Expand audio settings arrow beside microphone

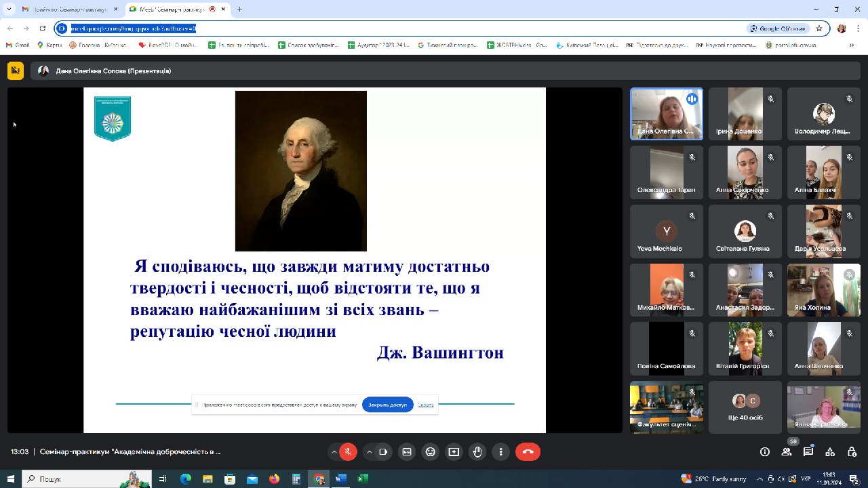pyautogui.click(x=334, y=452)
